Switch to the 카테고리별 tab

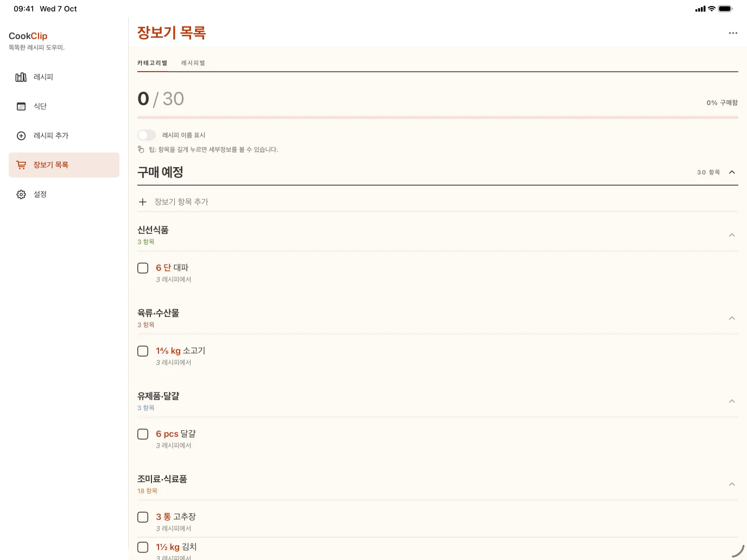point(153,63)
